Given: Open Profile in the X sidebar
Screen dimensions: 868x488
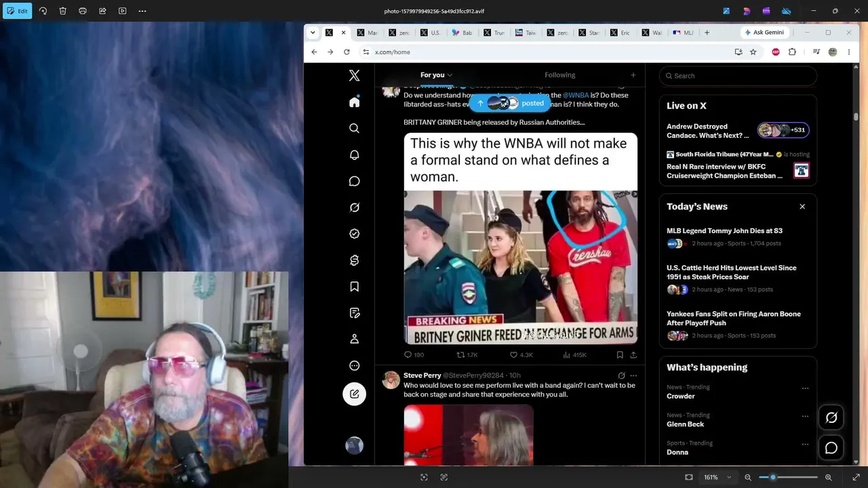Looking at the screenshot, I should point(354,340).
